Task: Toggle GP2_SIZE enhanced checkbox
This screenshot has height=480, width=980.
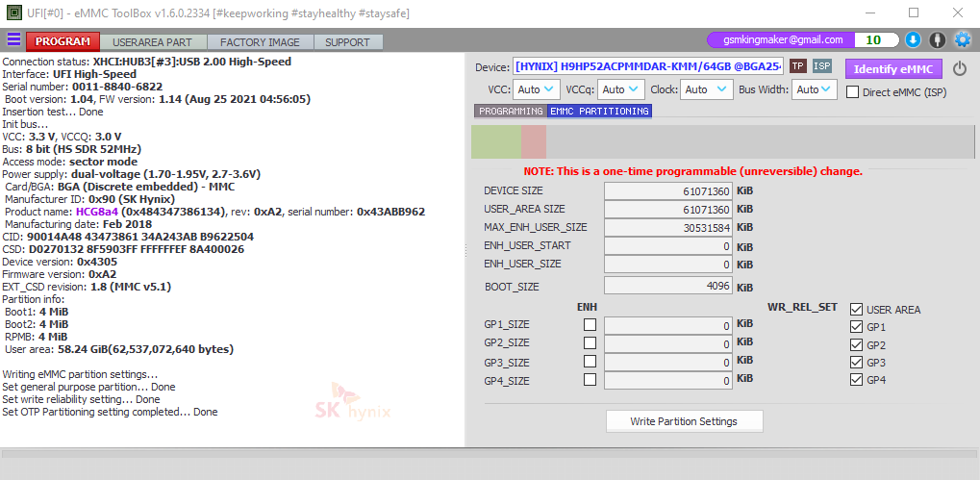Action: pos(590,342)
